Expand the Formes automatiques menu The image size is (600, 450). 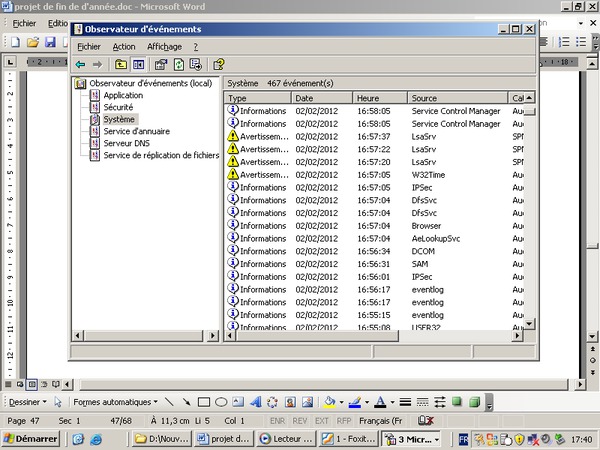click(x=116, y=402)
